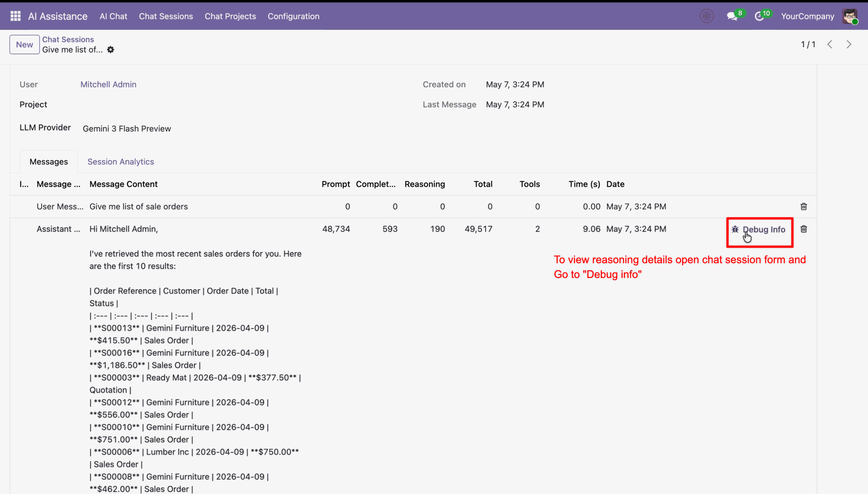Click 'Give me list of sale orders' message
This screenshot has height=494, width=868.
coord(138,207)
